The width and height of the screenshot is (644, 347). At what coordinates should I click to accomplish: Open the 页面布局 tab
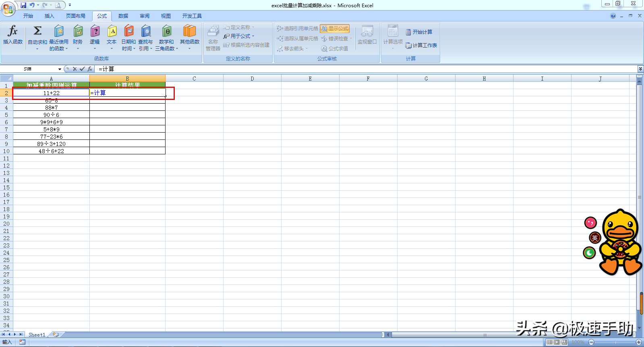(x=76, y=16)
